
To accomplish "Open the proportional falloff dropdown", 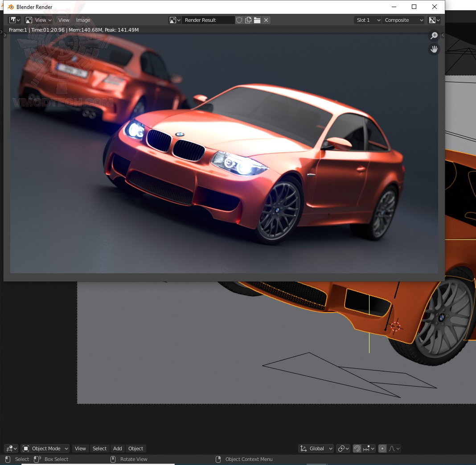I will [x=394, y=449].
